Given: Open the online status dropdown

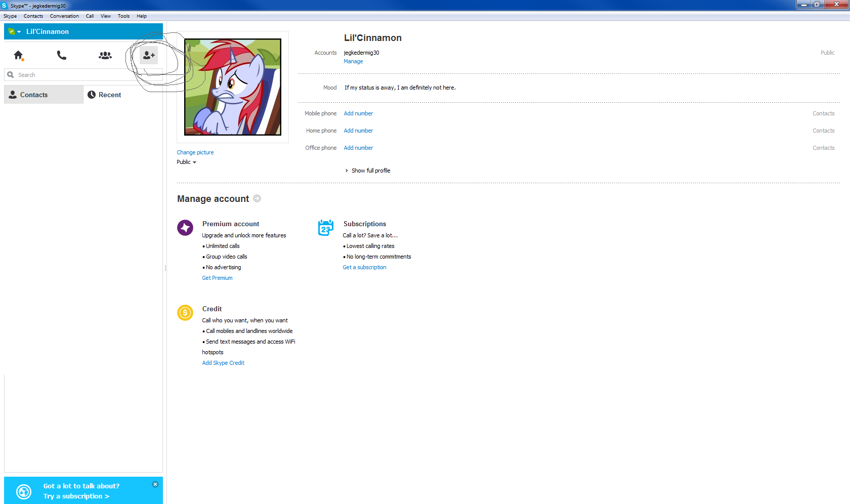Looking at the screenshot, I should tap(14, 31).
